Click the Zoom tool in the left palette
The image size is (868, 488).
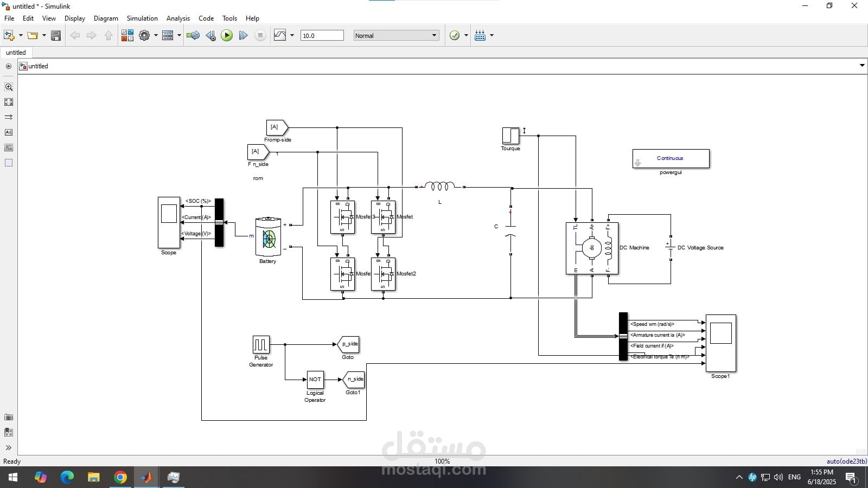pyautogui.click(x=9, y=87)
